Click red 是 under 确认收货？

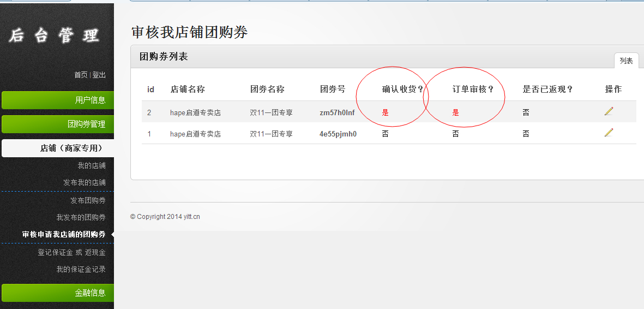[x=385, y=113]
